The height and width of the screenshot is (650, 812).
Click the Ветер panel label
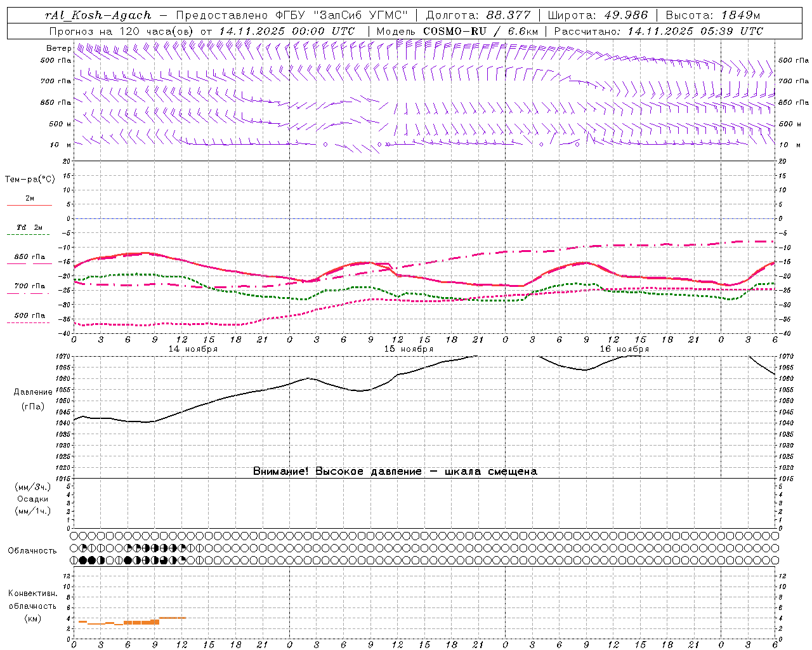tap(58, 48)
